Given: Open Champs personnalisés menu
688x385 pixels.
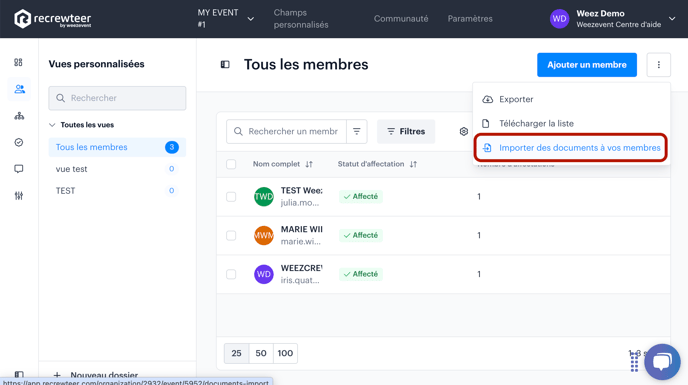Looking at the screenshot, I should [301, 19].
